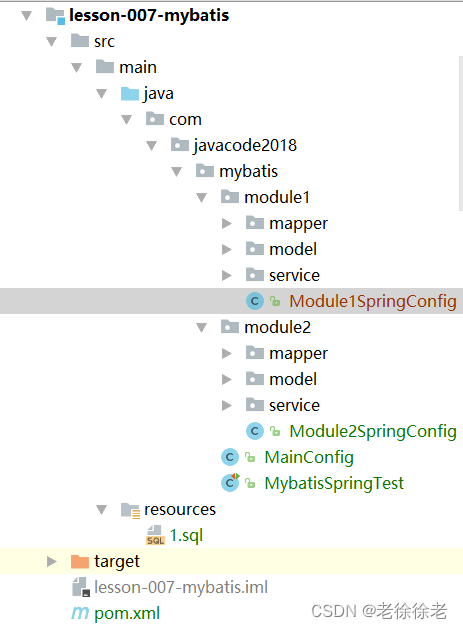
Task: Select the javacode2018 package label
Action: click(x=245, y=146)
